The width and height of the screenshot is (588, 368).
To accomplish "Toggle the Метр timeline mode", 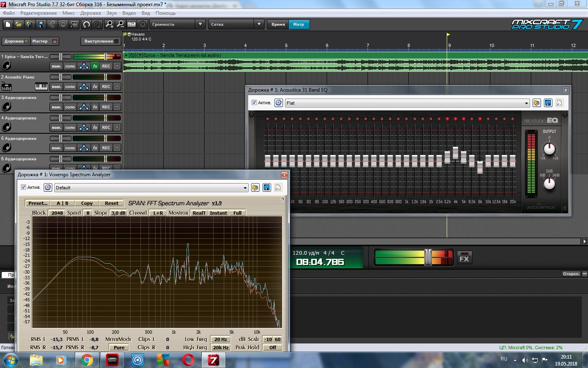I will tap(298, 25).
